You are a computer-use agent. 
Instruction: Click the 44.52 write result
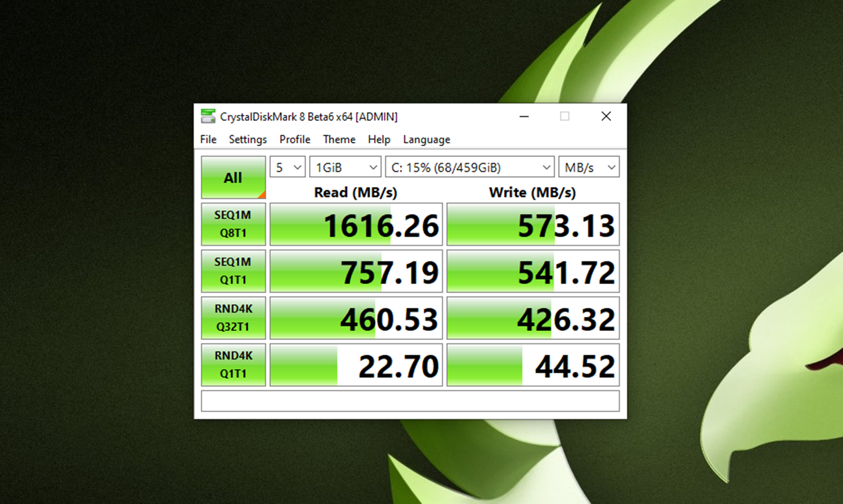[x=533, y=365]
